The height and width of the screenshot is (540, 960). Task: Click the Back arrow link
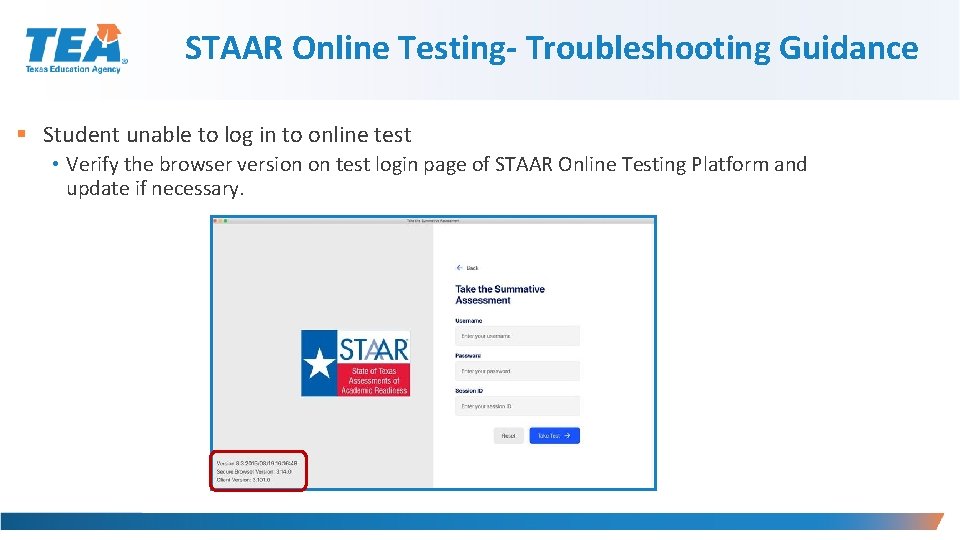click(467, 268)
